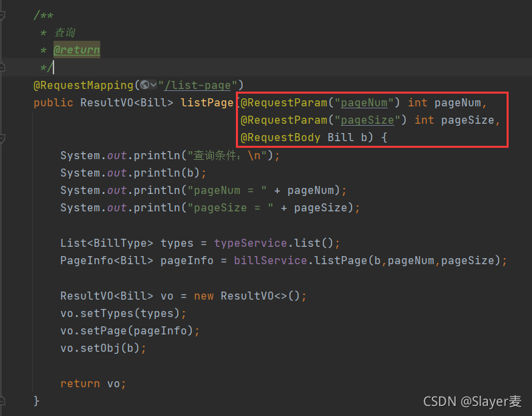Click the new ResultVO<>() constructor call

pyautogui.click(x=250, y=296)
